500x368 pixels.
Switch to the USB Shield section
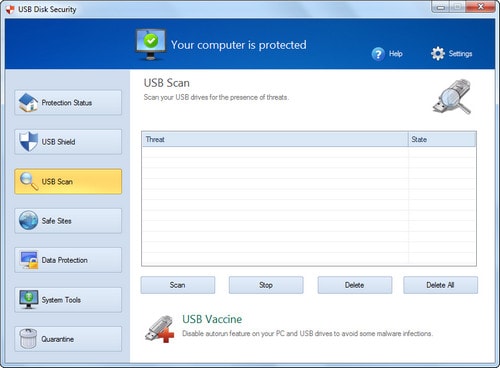(68, 142)
